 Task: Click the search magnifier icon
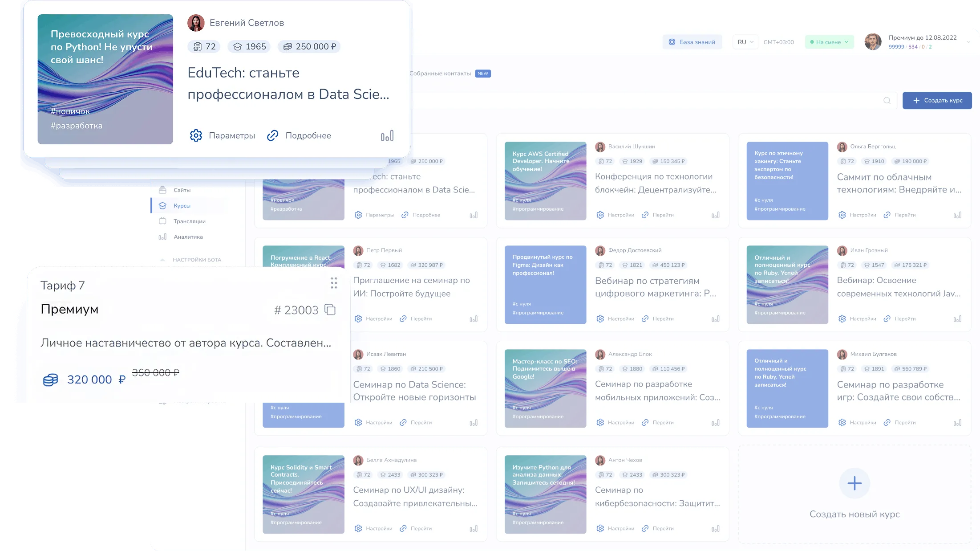(887, 101)
